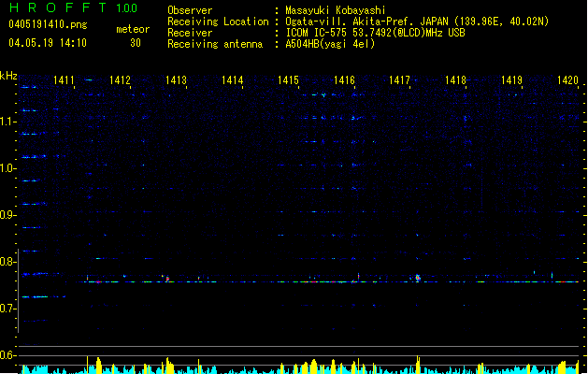Click the 1.0 kHz frequency axis label
This screenshot has width=588, height=374.
[x=7, y=168]
